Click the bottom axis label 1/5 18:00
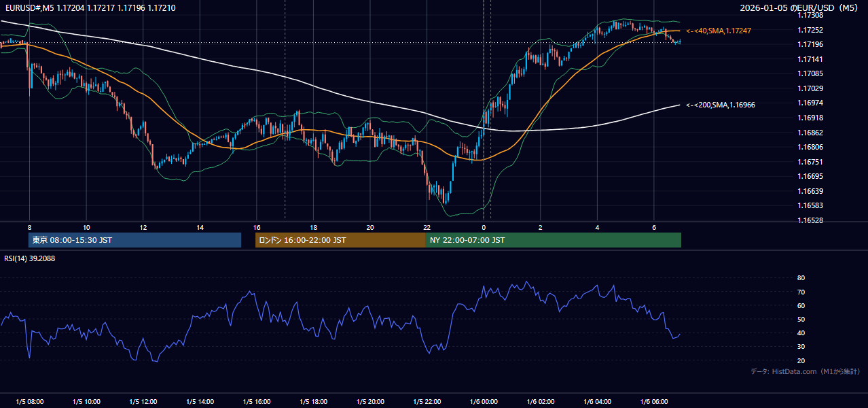Viewport: 868px width, 408px height. (x=313, y=402)
